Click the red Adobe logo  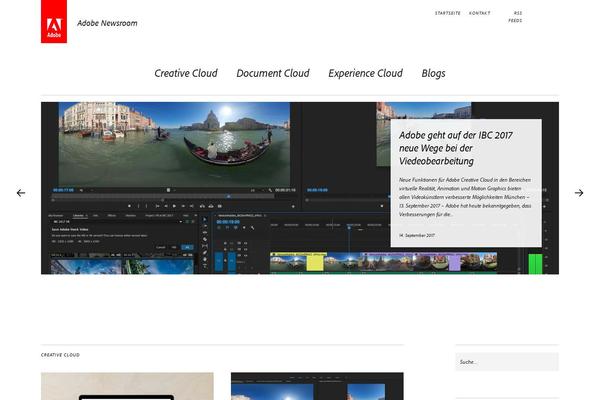pos(54,21)
